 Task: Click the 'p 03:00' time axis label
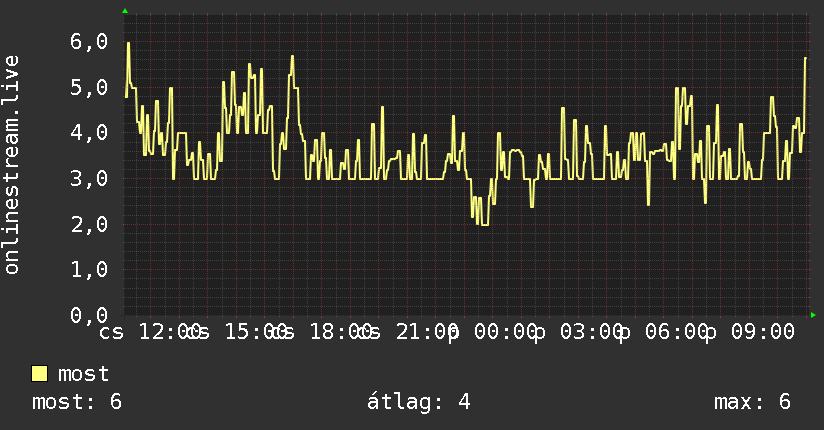pyautogui.click(x=581, y=332)
